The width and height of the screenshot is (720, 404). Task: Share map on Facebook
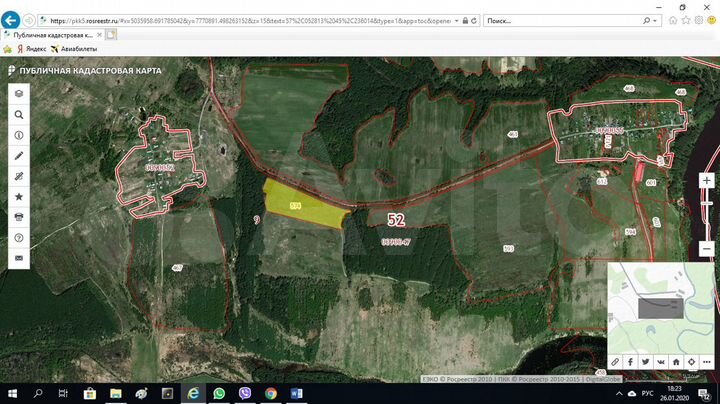pos(631,362)
